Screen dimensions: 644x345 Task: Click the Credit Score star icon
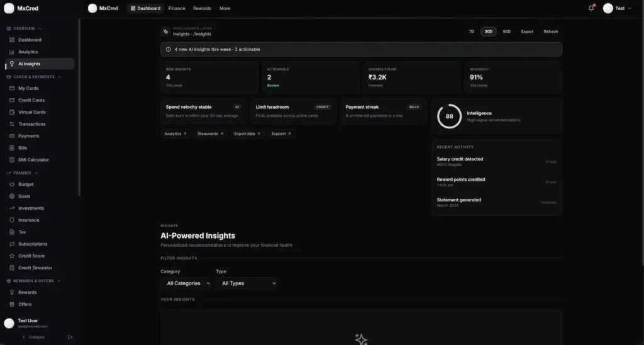coord(12,256)
